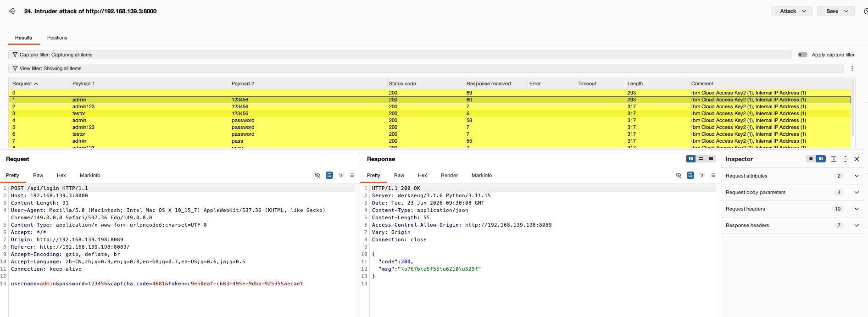Viewport: 868px width, 317px height.
Task: Open the Render tab in Response panel
Action: pyautogui.click(x=449, y=175)
